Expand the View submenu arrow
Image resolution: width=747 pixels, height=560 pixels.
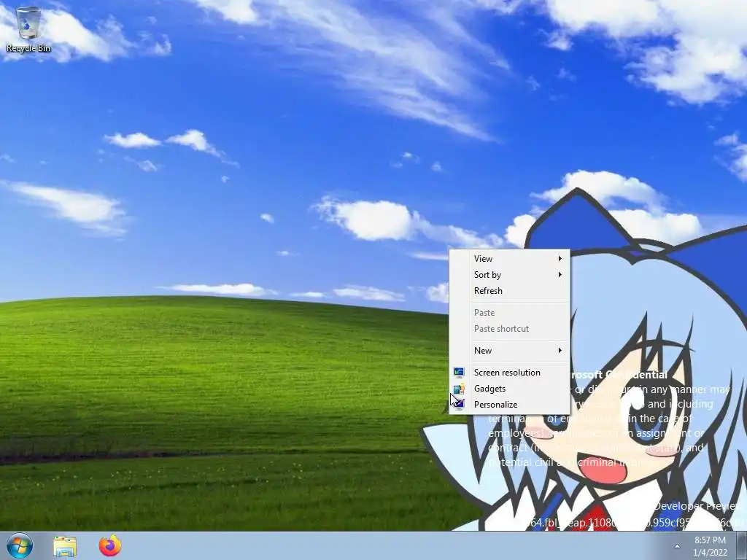coord(560,259)
